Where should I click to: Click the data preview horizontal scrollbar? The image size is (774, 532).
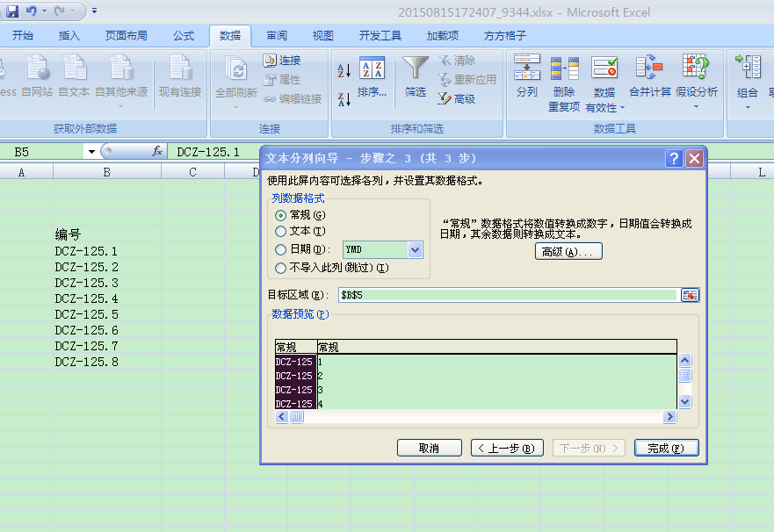coord(483,417)
